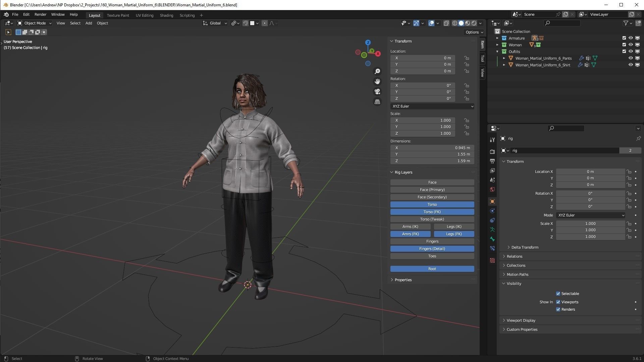The height and width of the screenshot is (362, 644).
Task: Open Object Data properties armature tab
Action: tap(492, 230)
